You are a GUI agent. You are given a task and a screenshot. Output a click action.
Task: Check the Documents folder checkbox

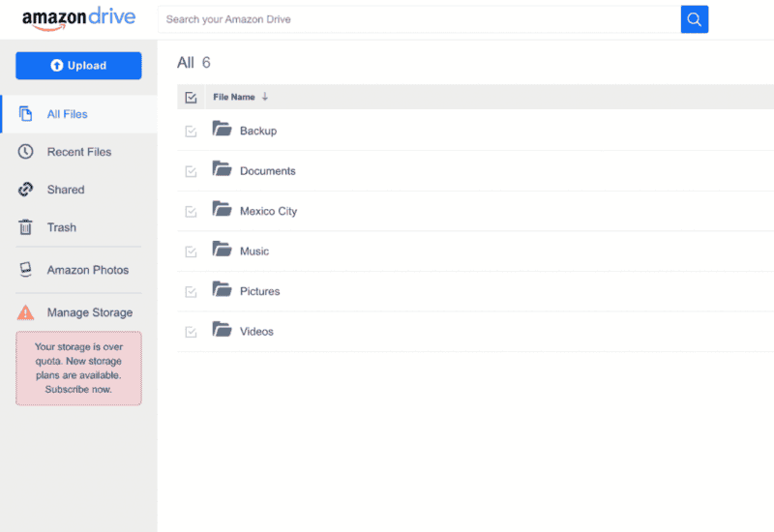[191, 171]
